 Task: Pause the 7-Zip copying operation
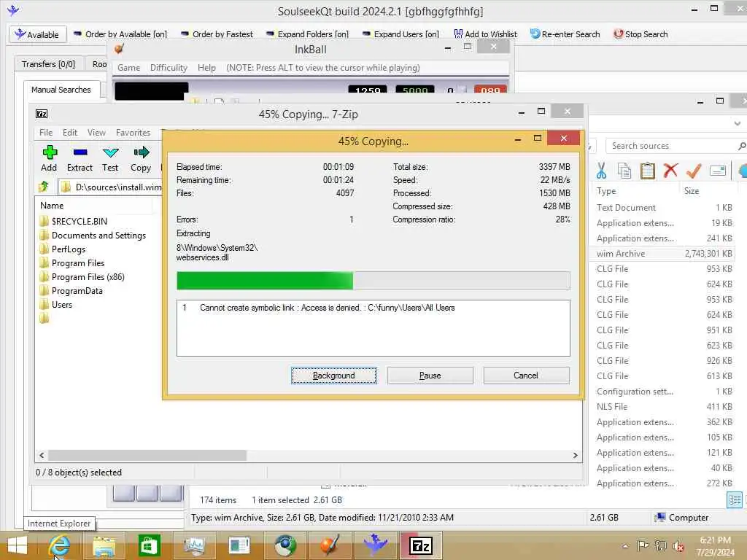click(430, 376)
